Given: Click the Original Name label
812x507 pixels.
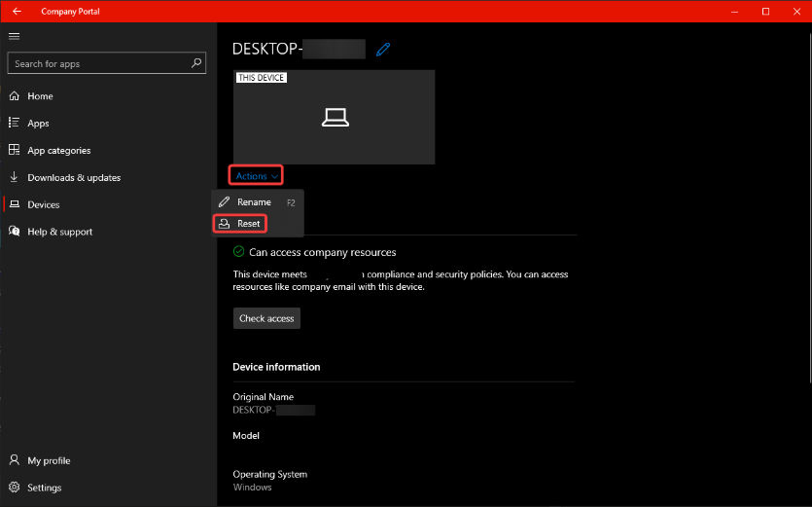Looking at the screenshot, I should 264,397.
